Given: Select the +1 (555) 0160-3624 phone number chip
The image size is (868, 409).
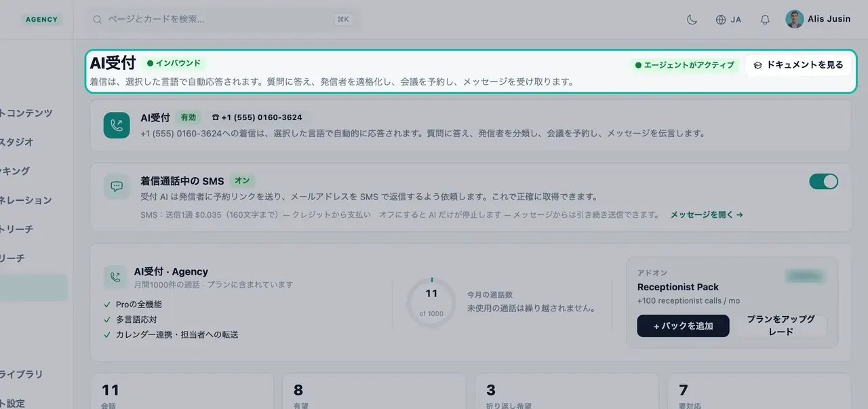Looking at the screenshot, I should (x=257, y=117).
